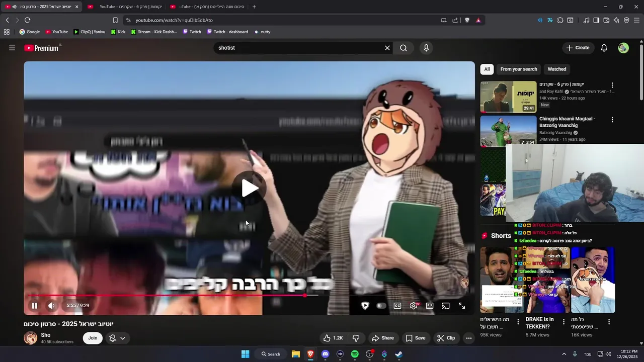The height and width of the screenshot is (362, 644).
Task: Open Steam from the taskbar
Action: click(398, 354)
